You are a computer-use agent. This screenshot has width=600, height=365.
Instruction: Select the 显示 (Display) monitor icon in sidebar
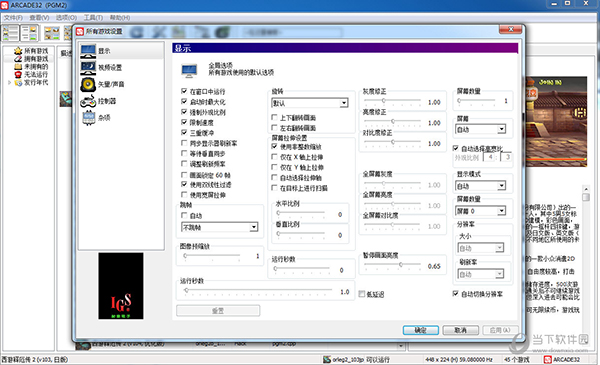point(88,51)
